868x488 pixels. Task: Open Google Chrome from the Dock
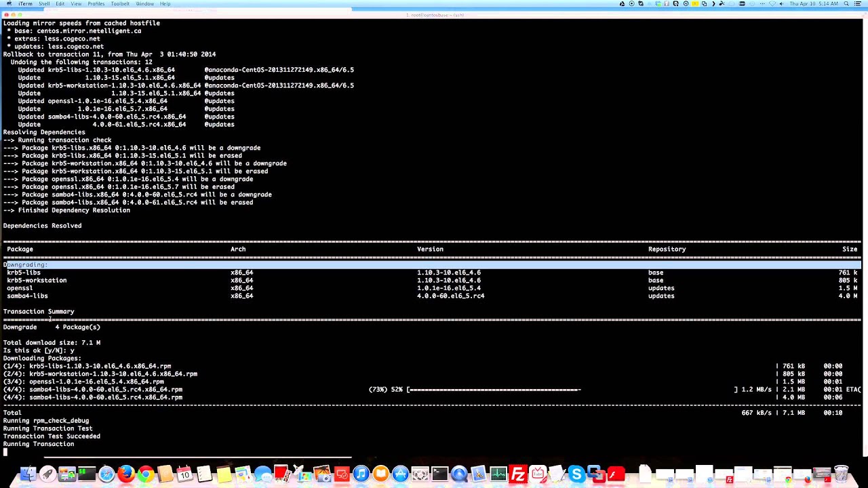[146, 474]
